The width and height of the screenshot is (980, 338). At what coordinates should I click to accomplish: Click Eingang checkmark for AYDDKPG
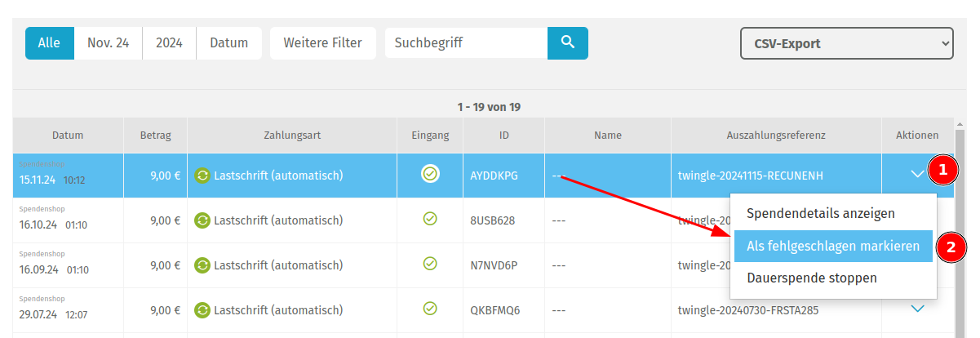pyautogui.click(x=430, y=174)
